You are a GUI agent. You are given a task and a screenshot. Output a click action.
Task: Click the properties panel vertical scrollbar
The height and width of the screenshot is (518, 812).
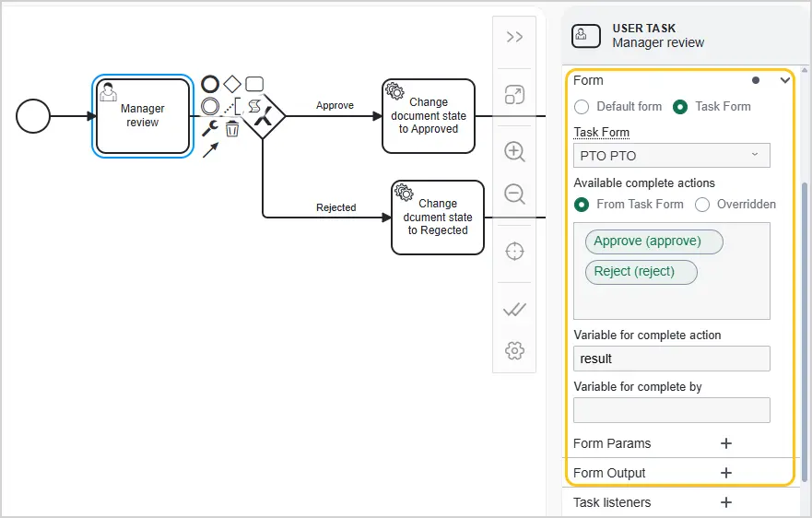coord(804,332)
